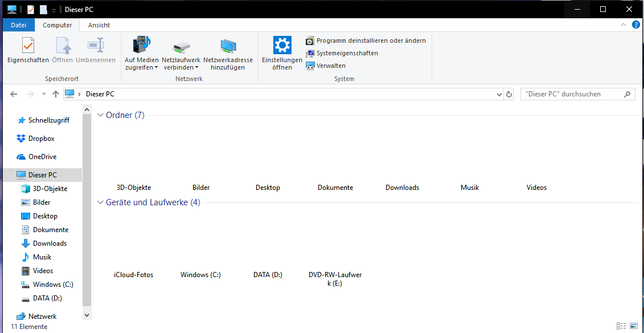Click the help question mark icon

click(636, 25)
